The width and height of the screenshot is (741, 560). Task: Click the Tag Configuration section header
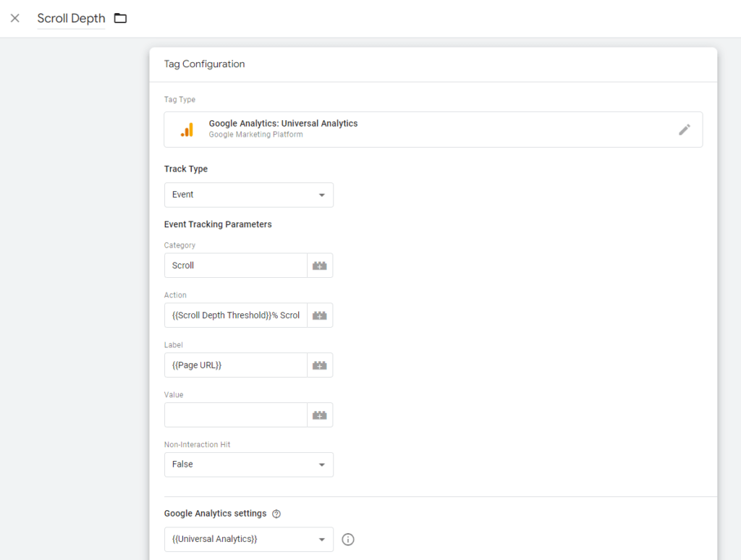(205, 64)
